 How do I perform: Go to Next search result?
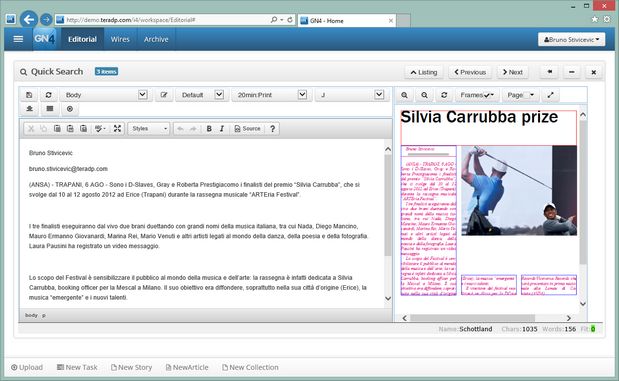coord(512,72)
